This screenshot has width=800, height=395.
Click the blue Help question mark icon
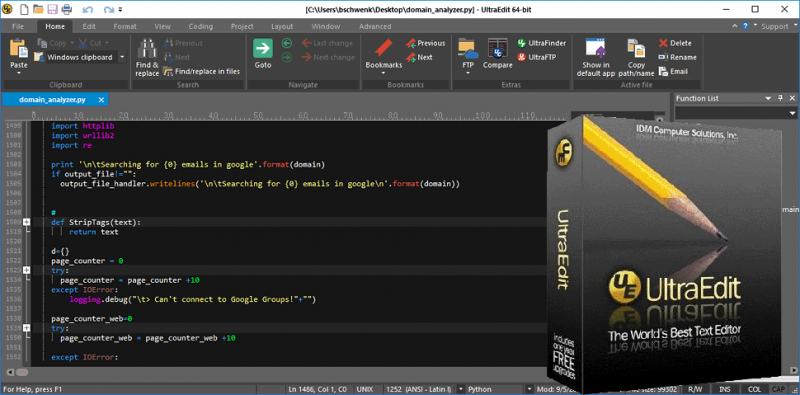tap(745, 27)
